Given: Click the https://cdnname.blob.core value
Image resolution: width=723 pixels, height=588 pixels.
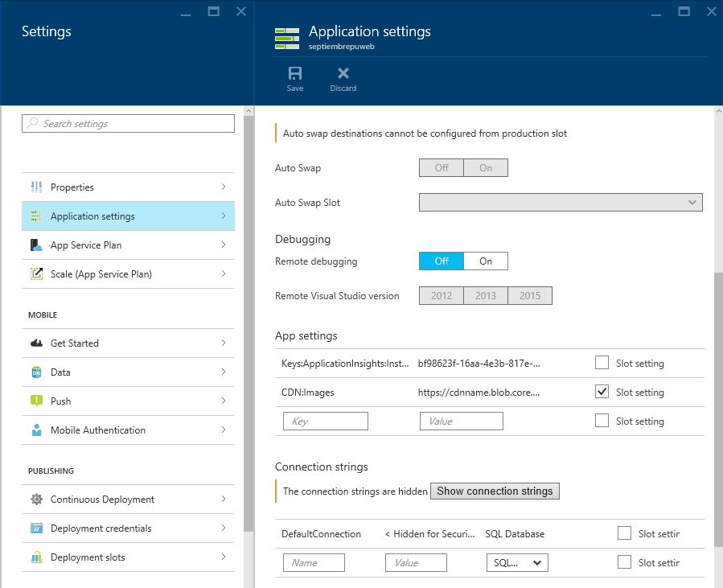Looking at the screenshot, I should click(x=479, y=393).
